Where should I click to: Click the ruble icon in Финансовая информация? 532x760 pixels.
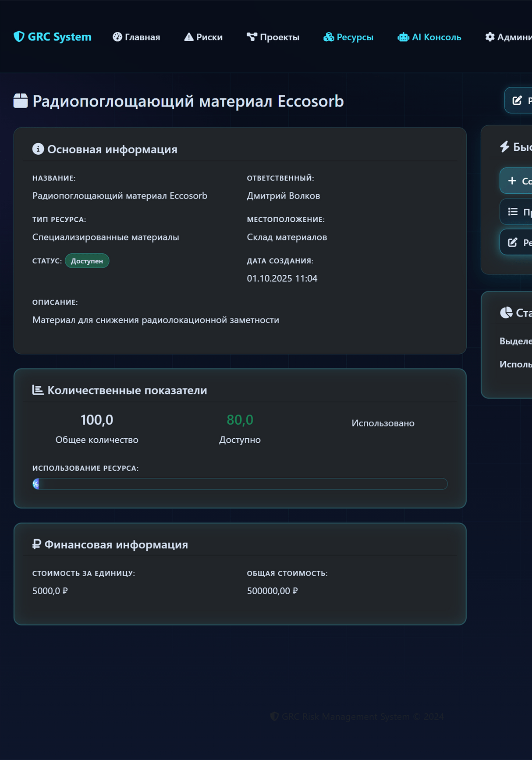pos(37,544)
